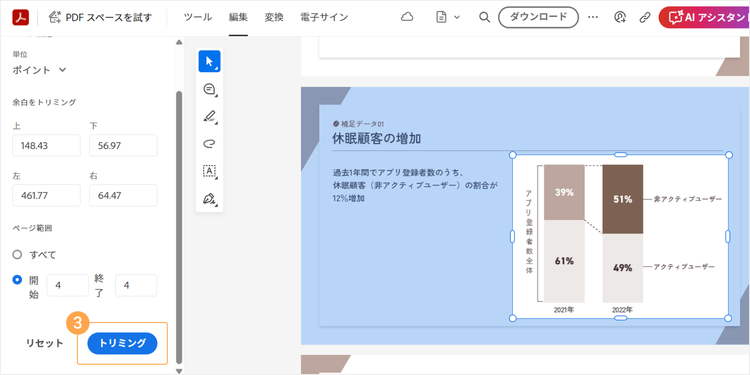Open the document file dropdown

pos(448,17)
